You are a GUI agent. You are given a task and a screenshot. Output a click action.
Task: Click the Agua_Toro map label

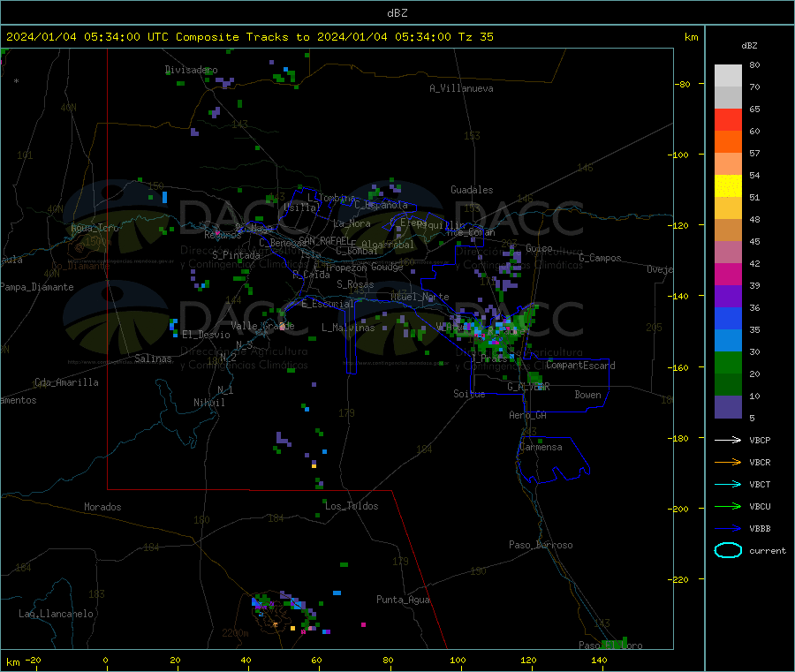[95, 228]
